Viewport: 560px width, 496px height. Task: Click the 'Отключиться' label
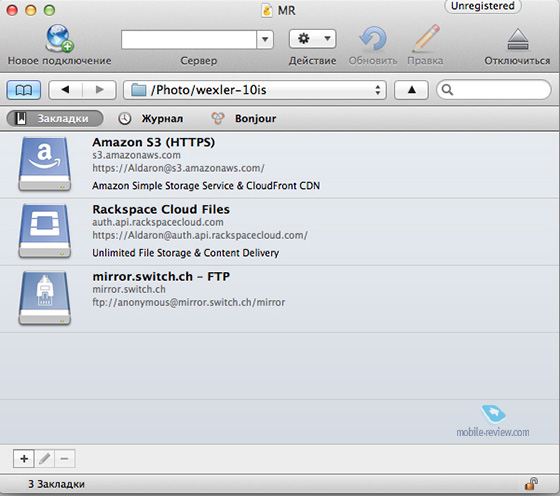tap(517, 61)
